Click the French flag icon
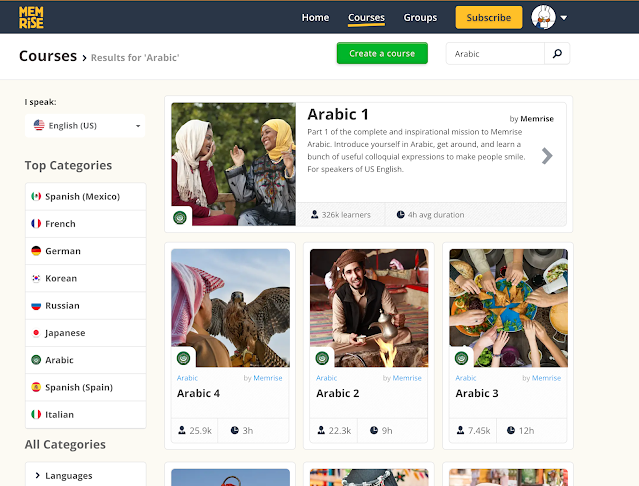 pos(36,224)
